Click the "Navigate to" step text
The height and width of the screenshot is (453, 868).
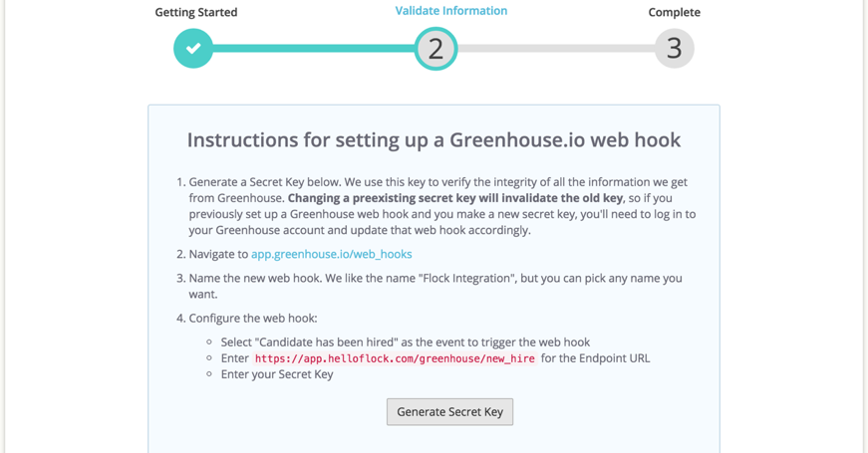pyautogui.click(x=218, y=254)
